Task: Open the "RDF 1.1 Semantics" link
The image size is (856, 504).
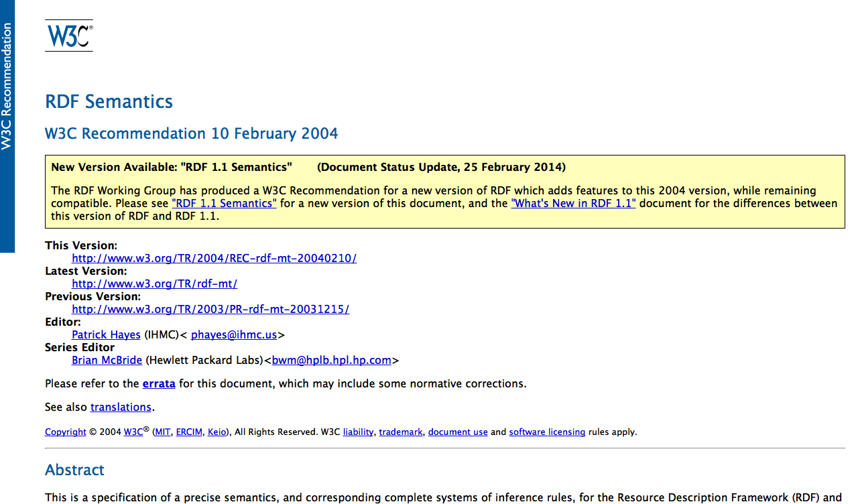Action: click(x=224, y=203)
